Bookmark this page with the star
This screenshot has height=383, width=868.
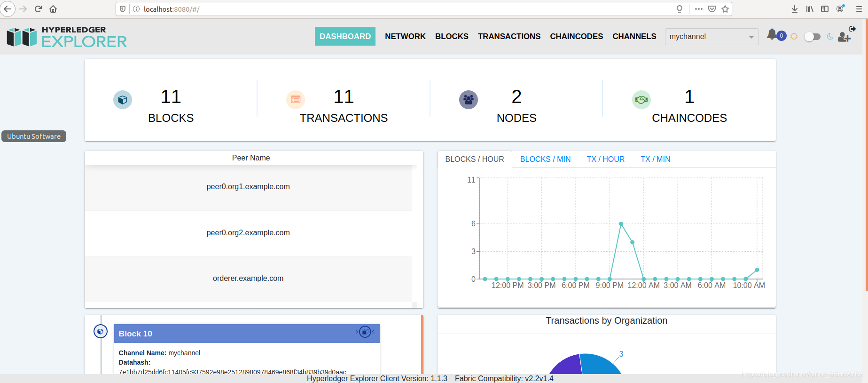point(725,9)
